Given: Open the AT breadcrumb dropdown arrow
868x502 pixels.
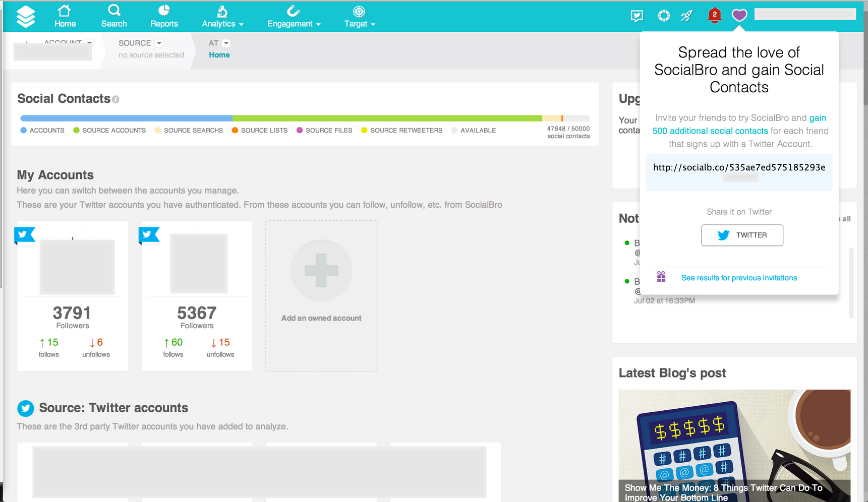Looking at the screenshot, I should click(226, 43).
